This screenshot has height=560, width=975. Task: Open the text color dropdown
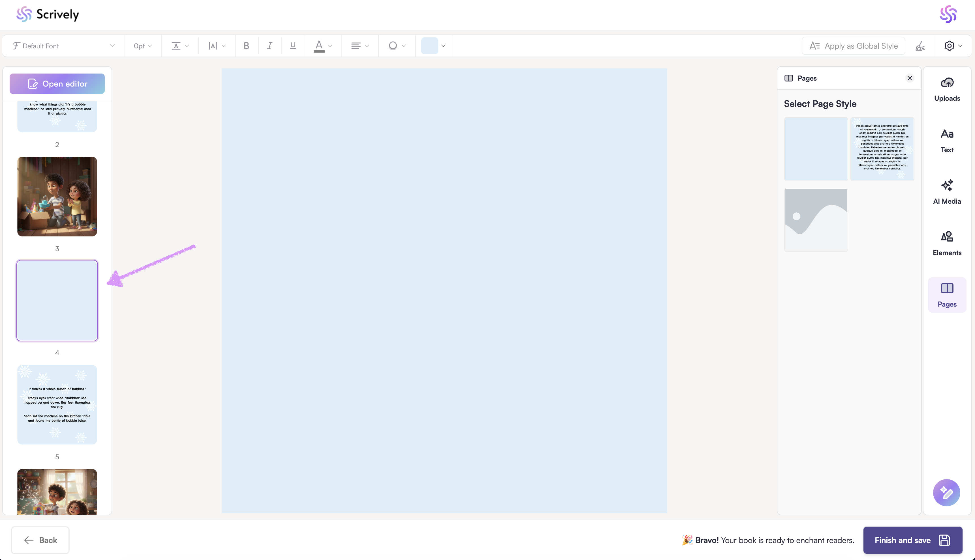coord(323,46)
